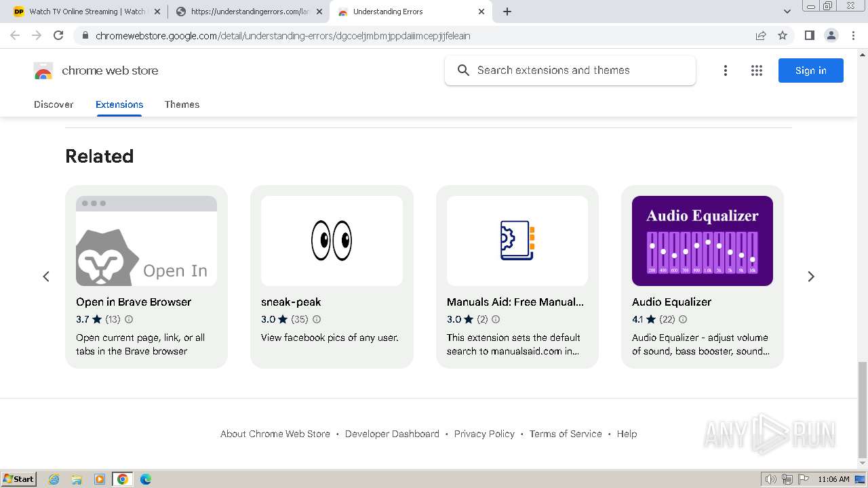The width and height of the screenshot is (868, 488).
Task: Open the volume control in system tray
Action: (x=770, y=479)
